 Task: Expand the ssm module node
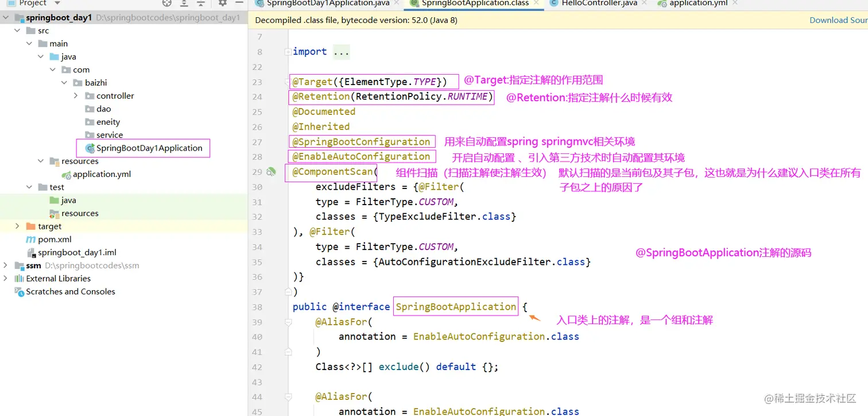(x=6, y=265)
